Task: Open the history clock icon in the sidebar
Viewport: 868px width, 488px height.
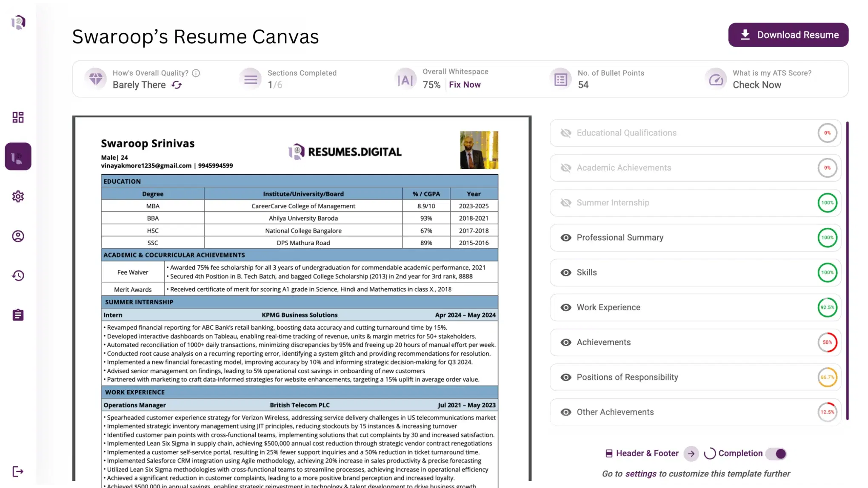Action: click(18, 275)
